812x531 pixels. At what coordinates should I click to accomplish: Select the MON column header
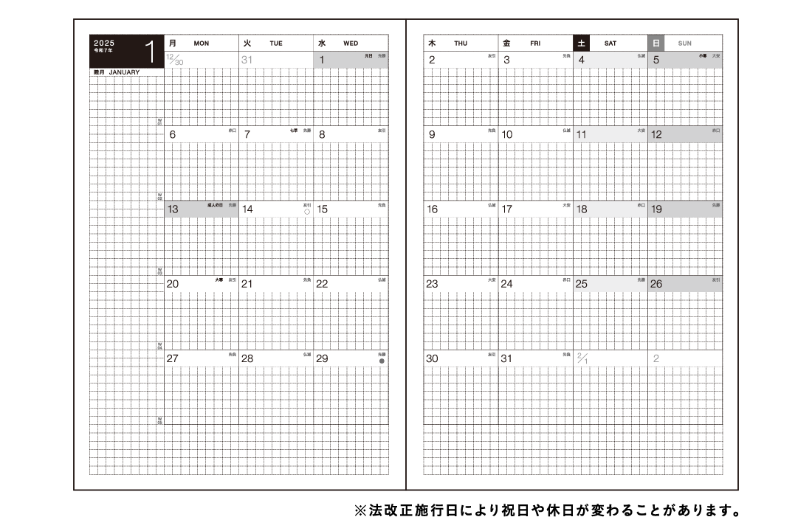pyautogui.click(x=202, y=43)
